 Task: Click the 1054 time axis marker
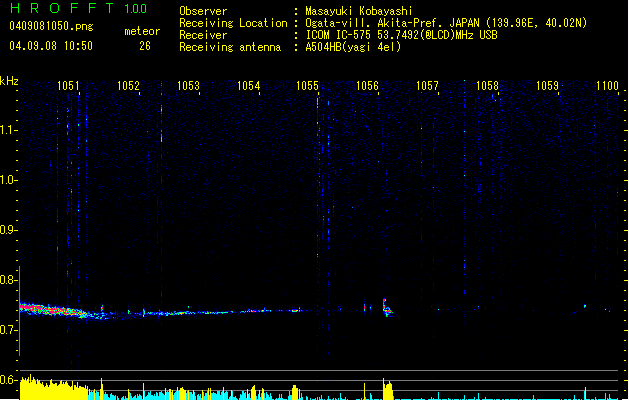[x=249, y=85]
